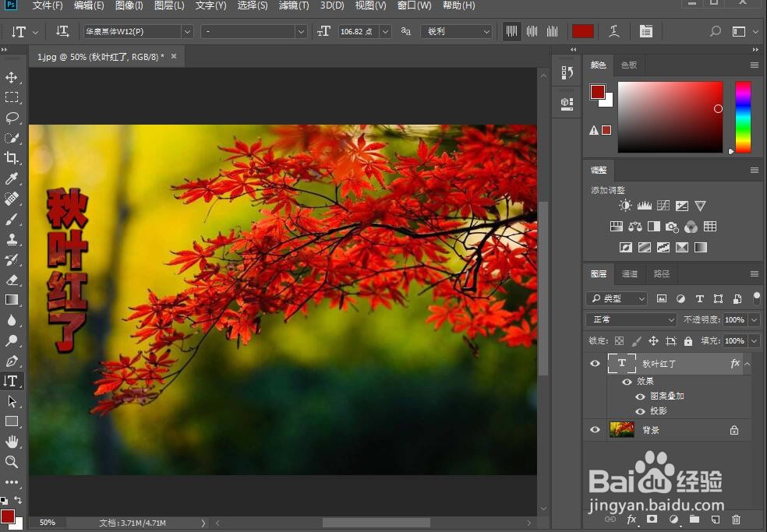The height and width of the screenshot is (532, 767).
Task: Open the 滤镜(T) menu
Action: click(x=294, y=6)
